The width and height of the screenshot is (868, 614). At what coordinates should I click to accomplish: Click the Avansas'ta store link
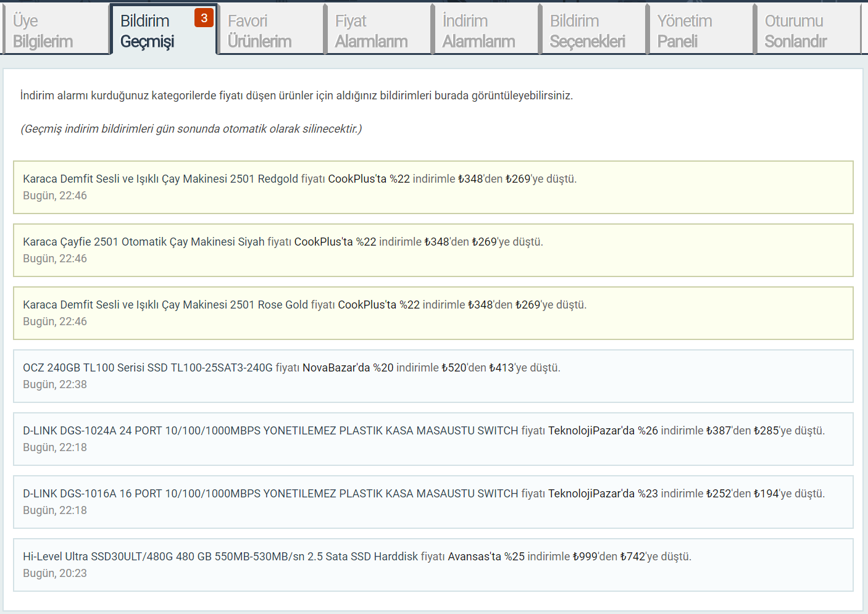475,557
